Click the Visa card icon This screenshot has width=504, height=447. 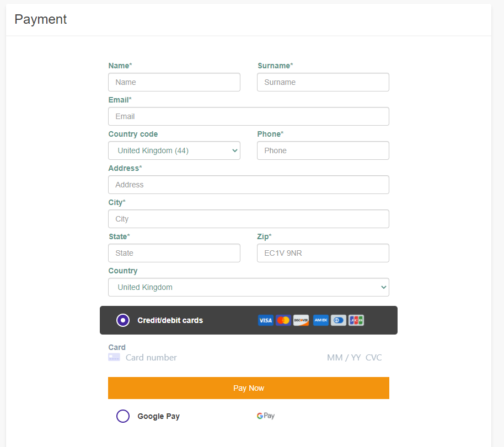(x=265, y=320)
